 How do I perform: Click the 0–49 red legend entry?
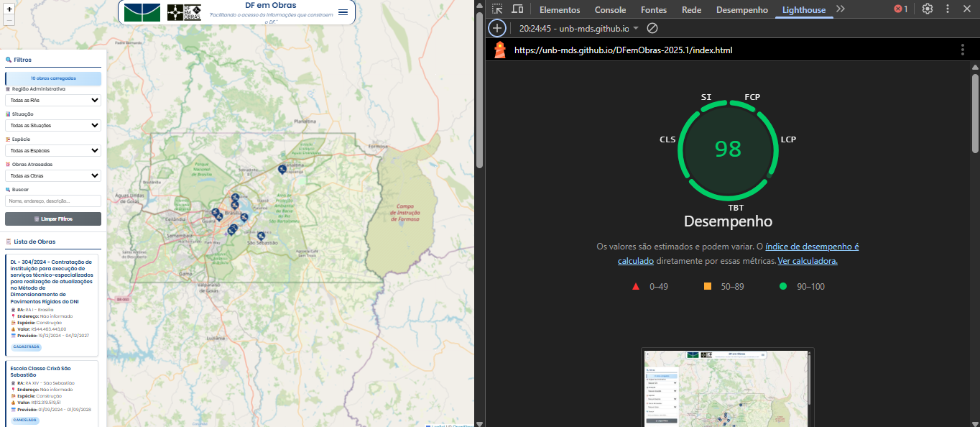[x=650, y=287]
